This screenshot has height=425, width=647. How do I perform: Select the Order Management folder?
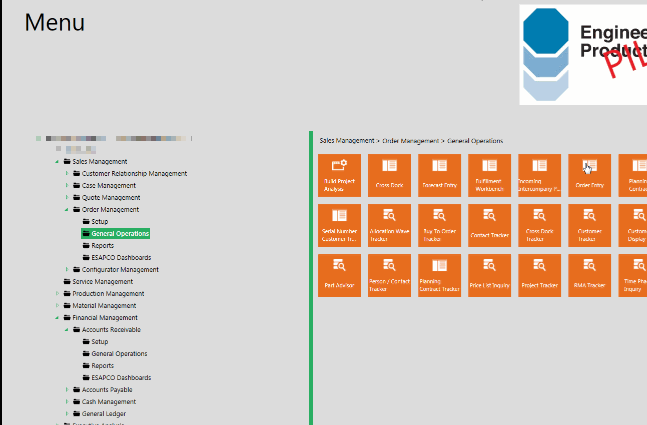(x=106, y=209)
